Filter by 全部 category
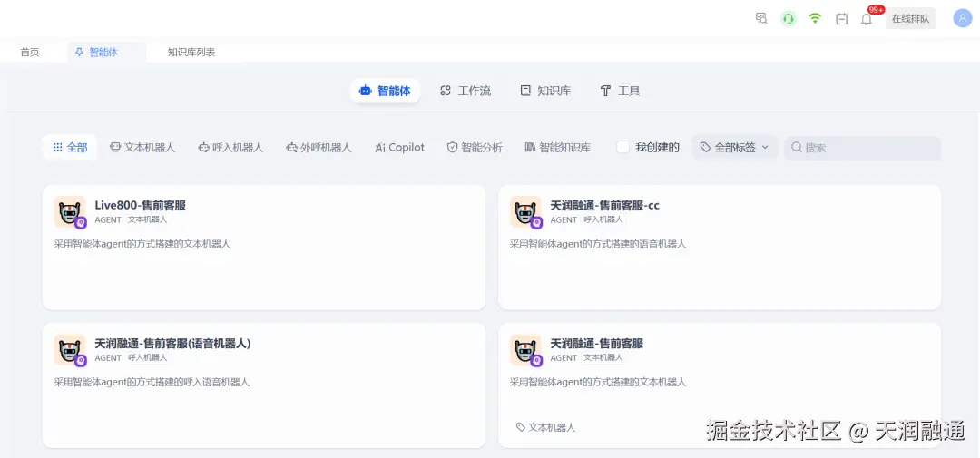This screenshot has width=980, height=458. [70, 148]
